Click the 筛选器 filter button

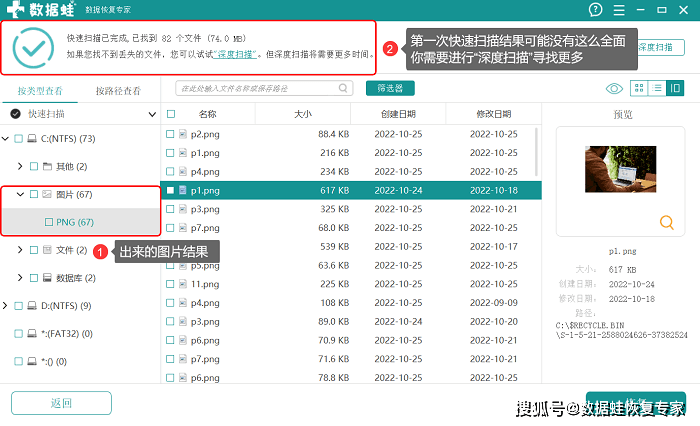(x=390, y=88)
